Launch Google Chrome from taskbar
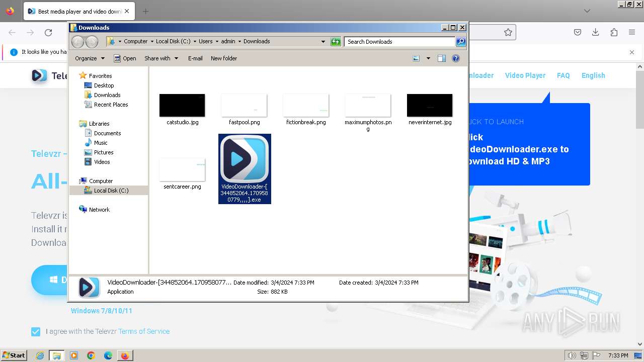Viewport: 644px width, 362px height. click(91, 355)
